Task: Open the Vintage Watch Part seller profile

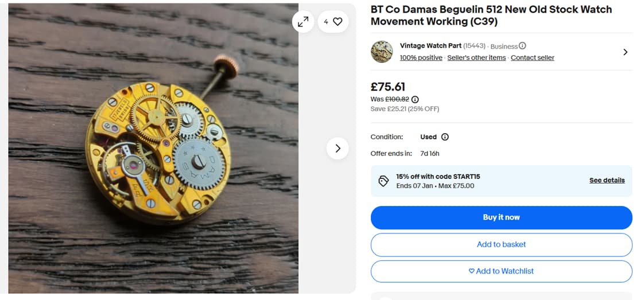Action: (430, 46)
